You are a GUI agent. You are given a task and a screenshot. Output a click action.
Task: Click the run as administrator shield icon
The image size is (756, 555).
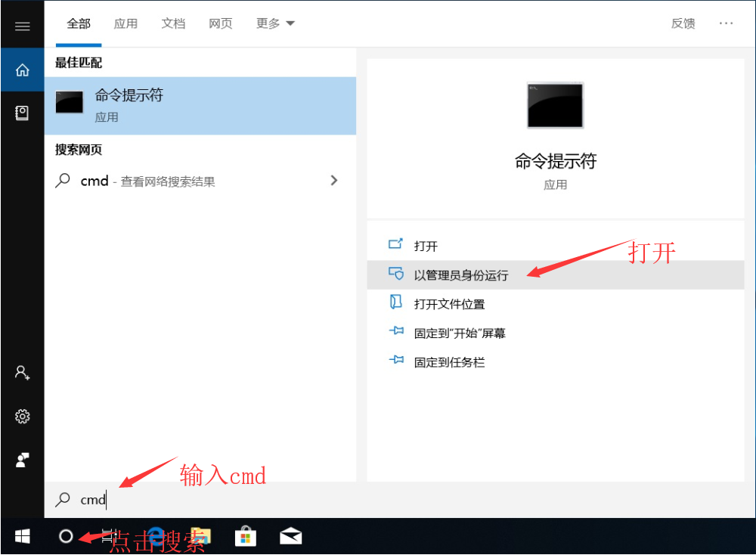[x=396, y=274]
